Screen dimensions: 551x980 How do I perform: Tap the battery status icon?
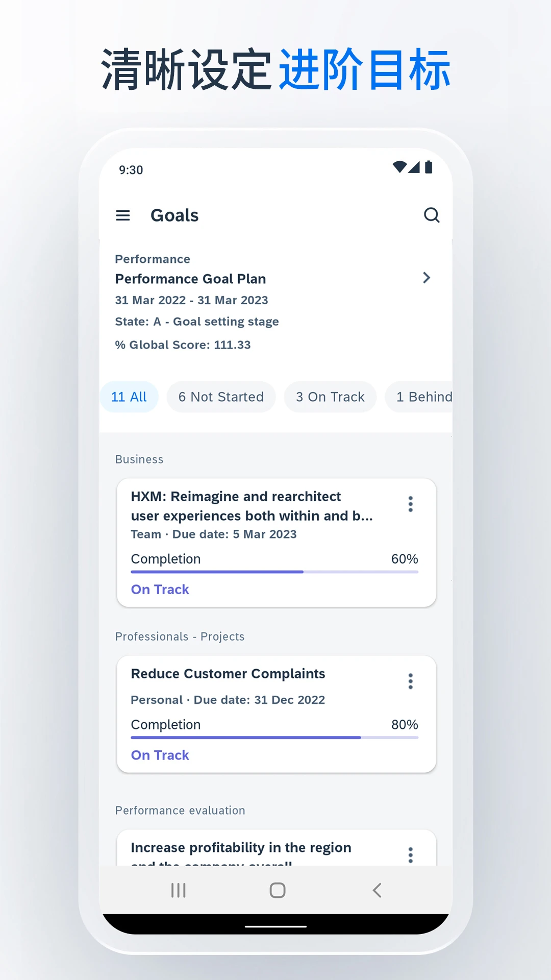(430, 167)
